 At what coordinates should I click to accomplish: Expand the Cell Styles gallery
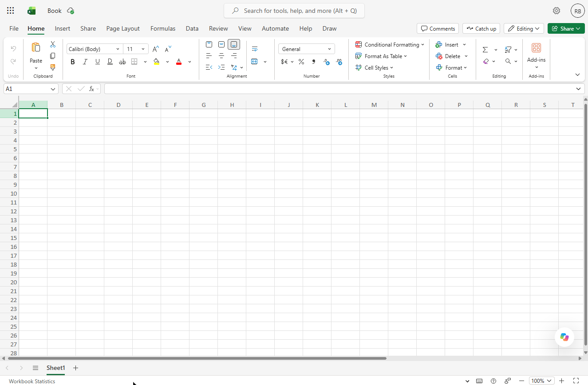click(374, 67)
